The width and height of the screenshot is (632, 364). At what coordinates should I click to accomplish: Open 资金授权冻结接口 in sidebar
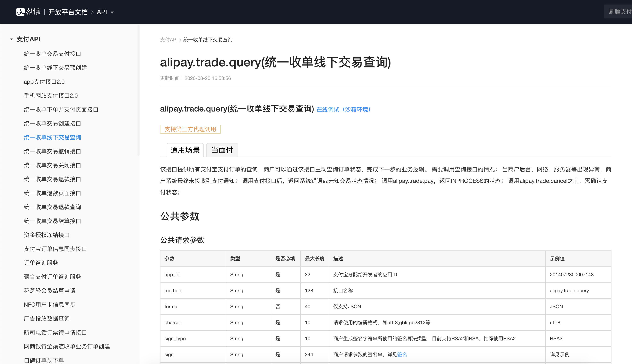pyautogui.click(x=47, y=235)
